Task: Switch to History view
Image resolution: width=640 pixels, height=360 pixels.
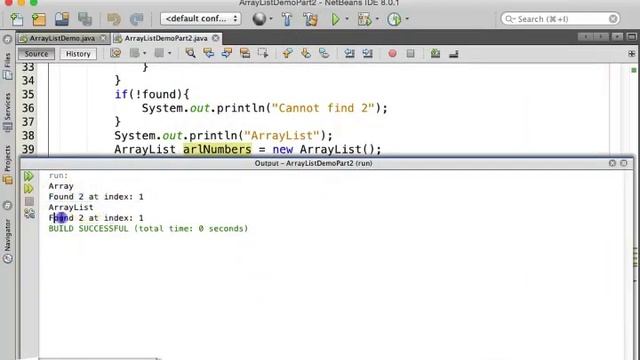Action: pyautogui.click(x=78, y=54)
